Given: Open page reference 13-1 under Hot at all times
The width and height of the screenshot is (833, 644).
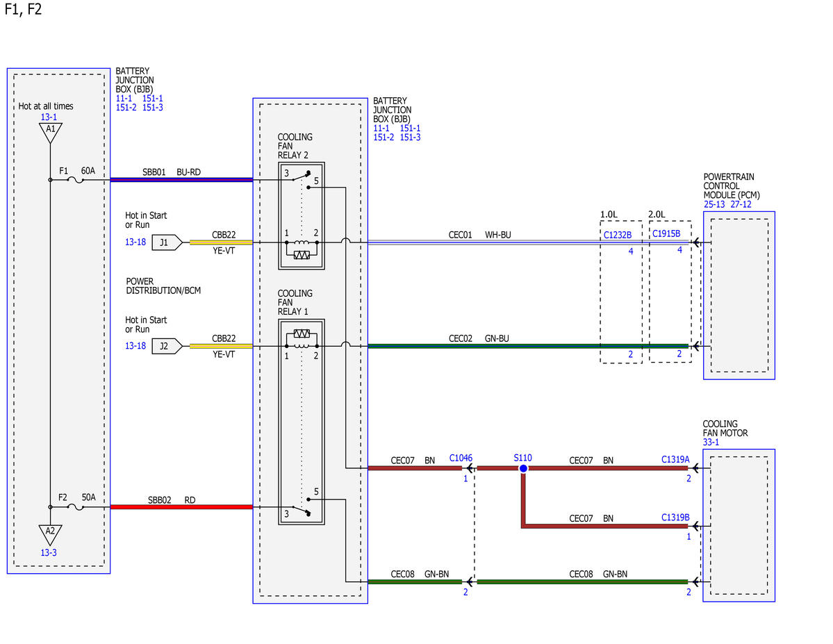Looking at the screenshot, I should point(49,117).
